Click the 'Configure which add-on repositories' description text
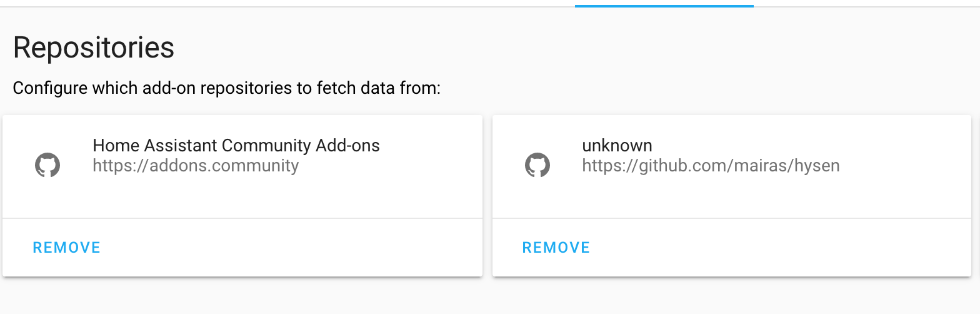This screenshot has width=980, height=314. [227, 88]
